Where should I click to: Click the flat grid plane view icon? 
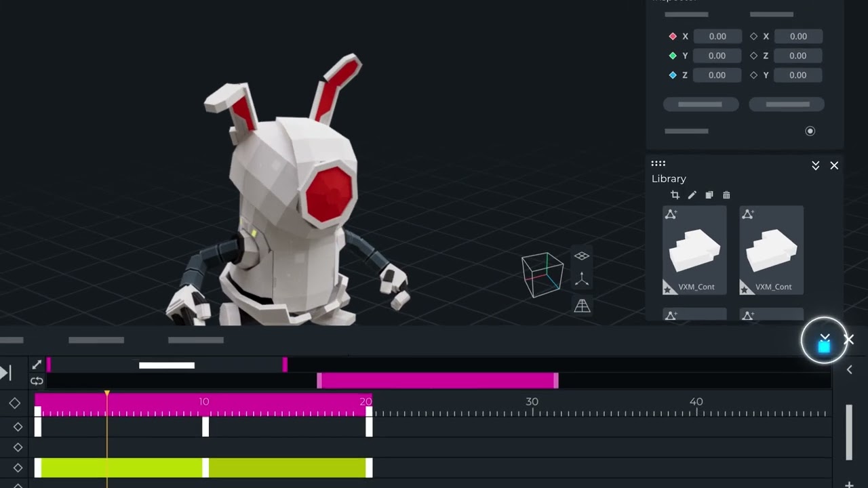click(582, 256)
